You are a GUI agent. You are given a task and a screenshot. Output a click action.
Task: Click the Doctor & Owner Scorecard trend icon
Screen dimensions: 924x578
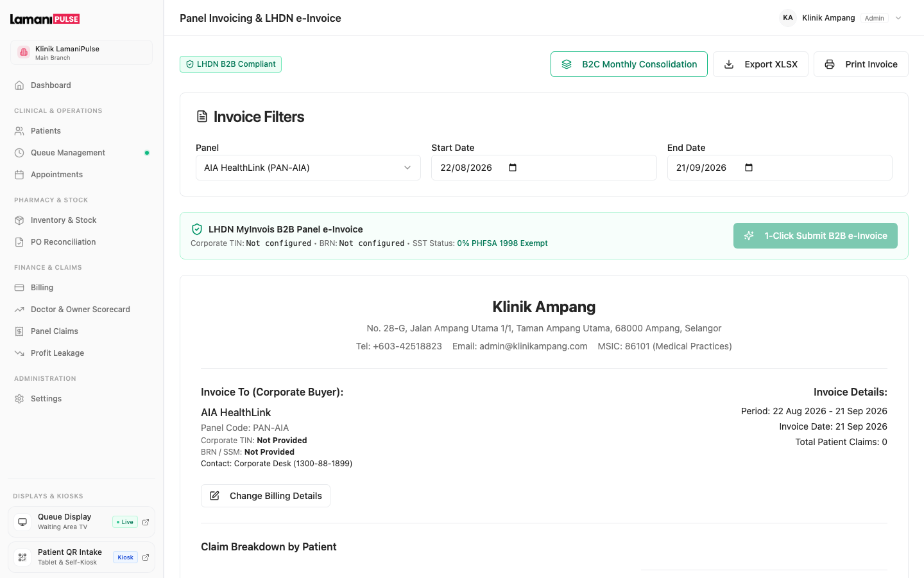point(19,310)
